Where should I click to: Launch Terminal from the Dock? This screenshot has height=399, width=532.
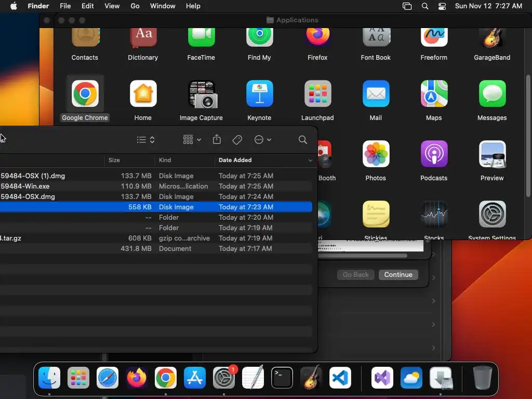tap(282, 378)
